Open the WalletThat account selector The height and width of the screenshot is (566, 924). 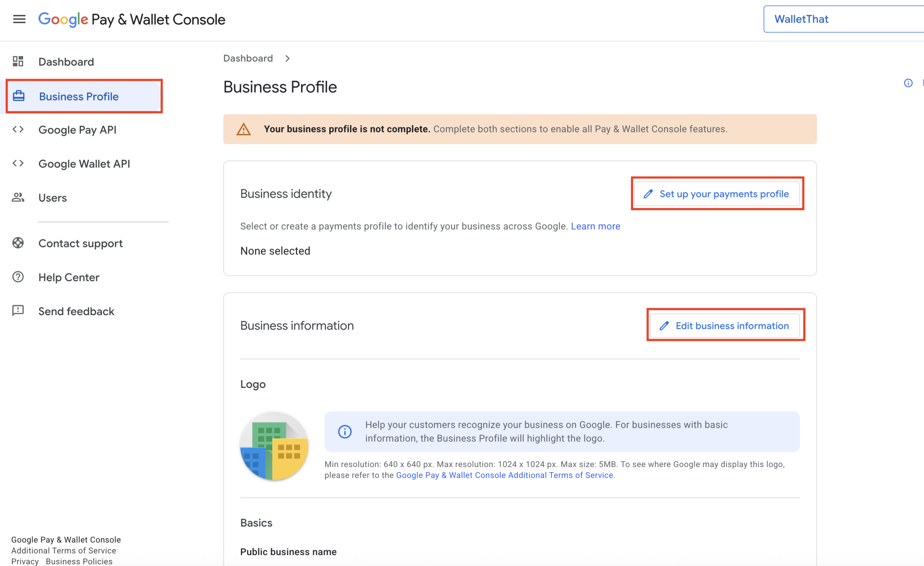pos(844,19)
